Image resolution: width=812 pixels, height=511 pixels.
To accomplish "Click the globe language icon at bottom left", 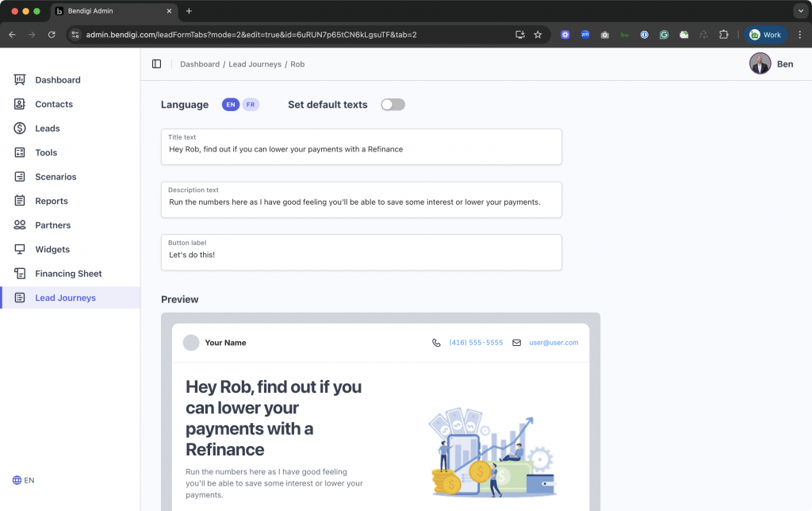I will (x=17, y=480).
